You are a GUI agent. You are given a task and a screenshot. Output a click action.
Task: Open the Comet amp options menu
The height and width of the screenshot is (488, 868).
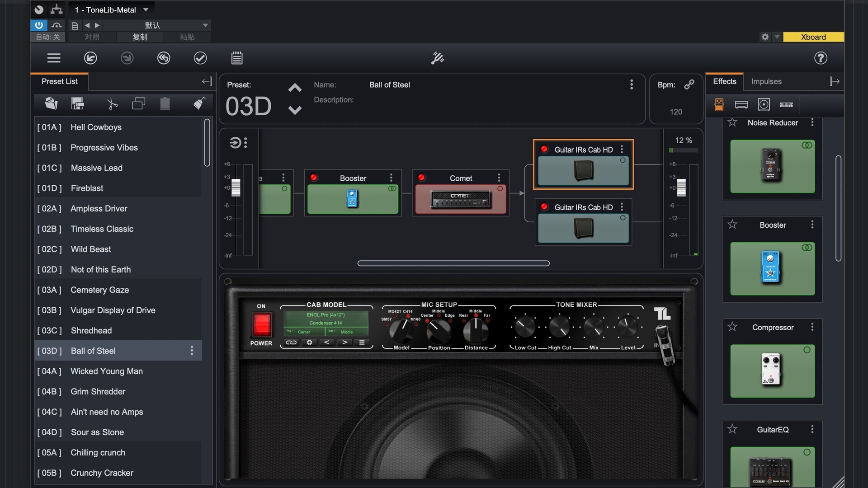coord(499,178)
